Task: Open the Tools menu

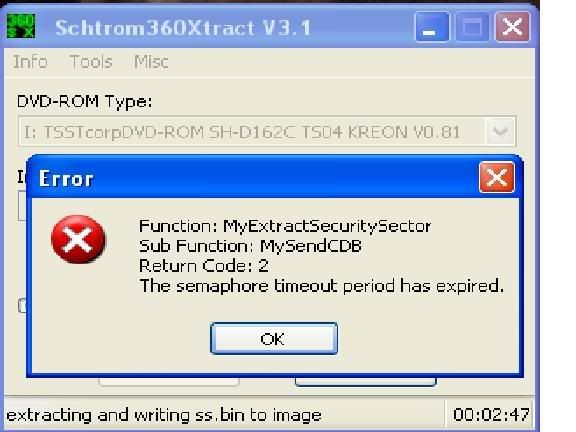Action: click(91, 62)
